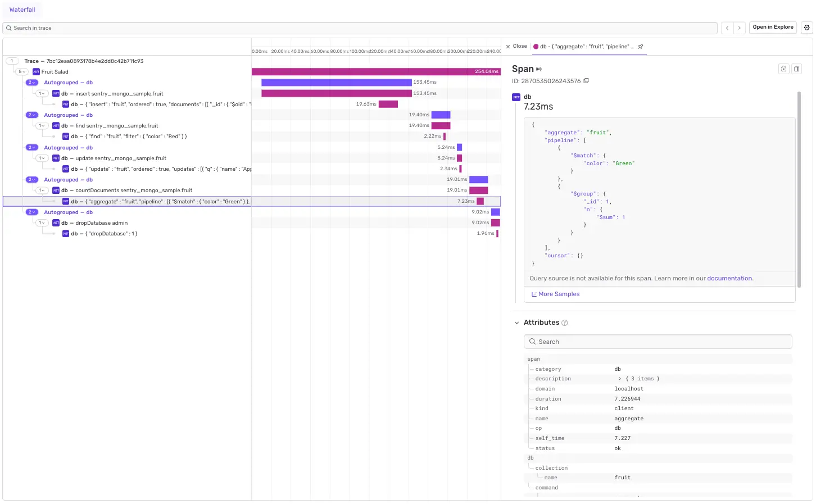Image resolution: width=816 pixels, height=504 pixels.
Task: Open the query source documentation link
Action: coord(729,278)
